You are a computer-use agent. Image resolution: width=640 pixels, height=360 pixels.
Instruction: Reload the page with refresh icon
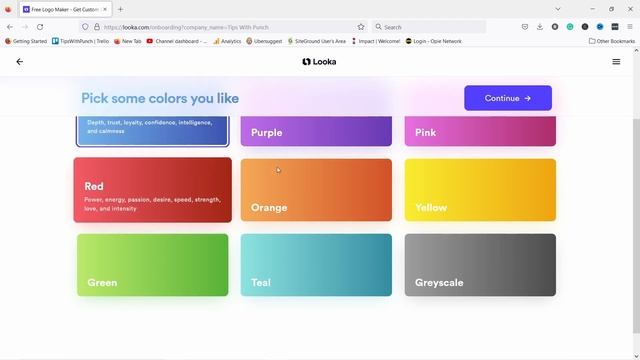coord(40,27)
